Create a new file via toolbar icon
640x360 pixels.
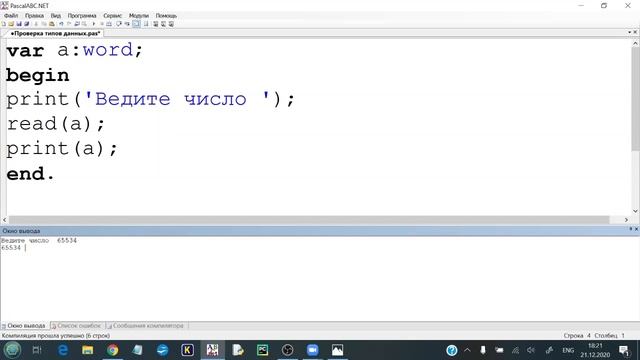[4, 24]
